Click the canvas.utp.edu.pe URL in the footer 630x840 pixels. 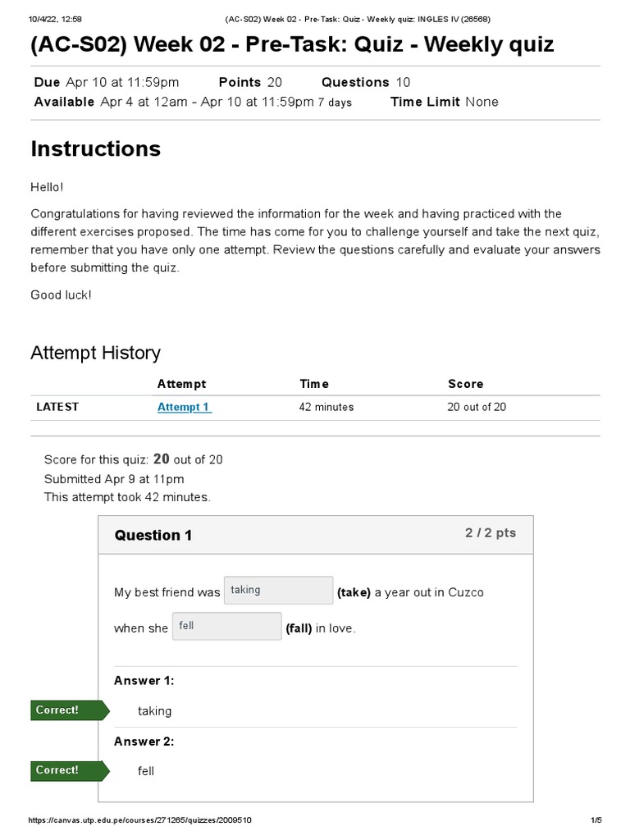[140, 820]
